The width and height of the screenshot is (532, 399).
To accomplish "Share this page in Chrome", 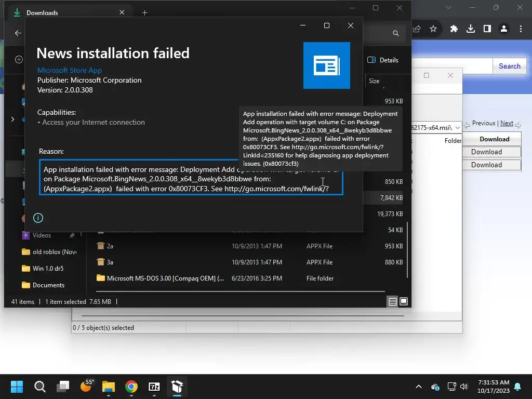I will tap(417, 29).
